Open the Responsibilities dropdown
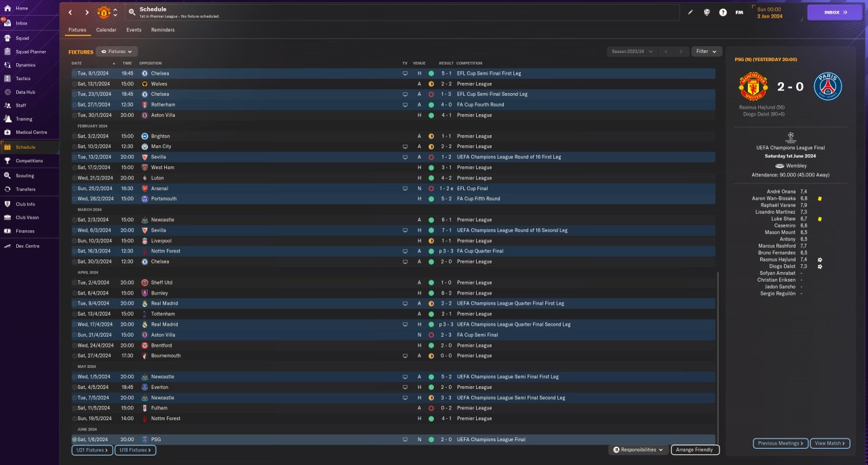 637,450
